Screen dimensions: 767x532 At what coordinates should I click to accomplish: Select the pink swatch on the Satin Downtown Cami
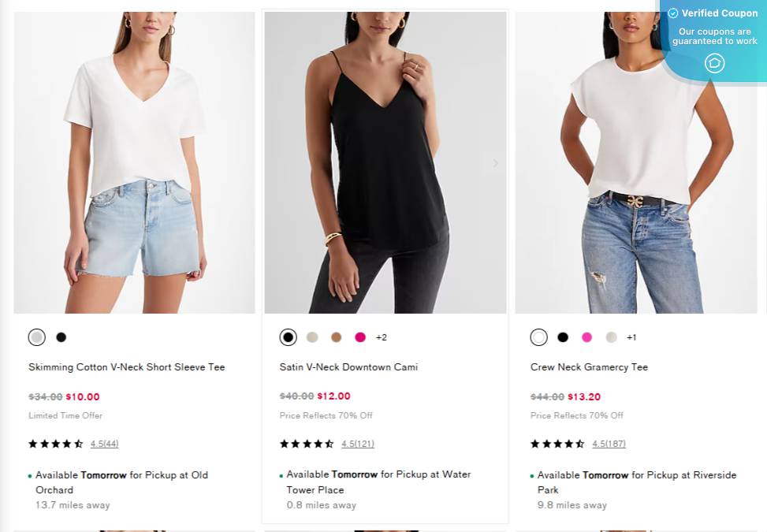[x=360, y=337]
